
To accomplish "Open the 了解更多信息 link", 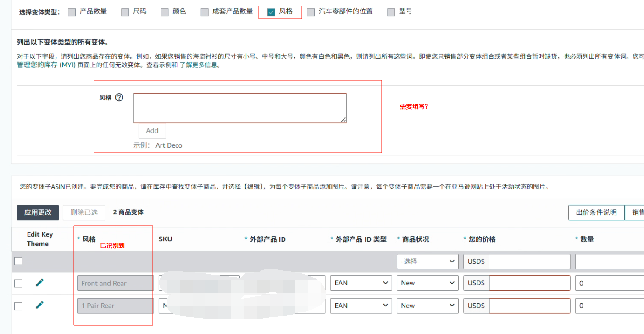I will tap(199, 65).
